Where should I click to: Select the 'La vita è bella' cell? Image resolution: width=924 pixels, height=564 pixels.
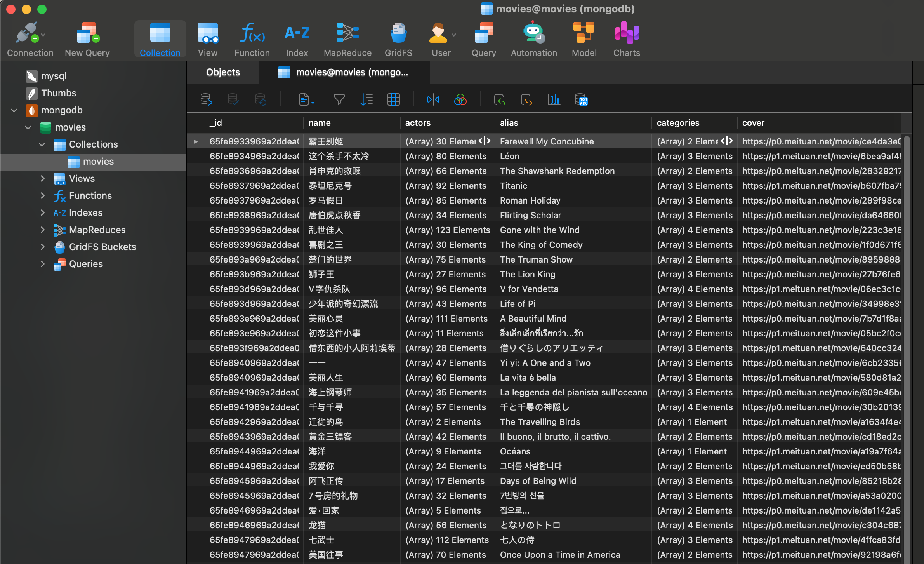573,378
